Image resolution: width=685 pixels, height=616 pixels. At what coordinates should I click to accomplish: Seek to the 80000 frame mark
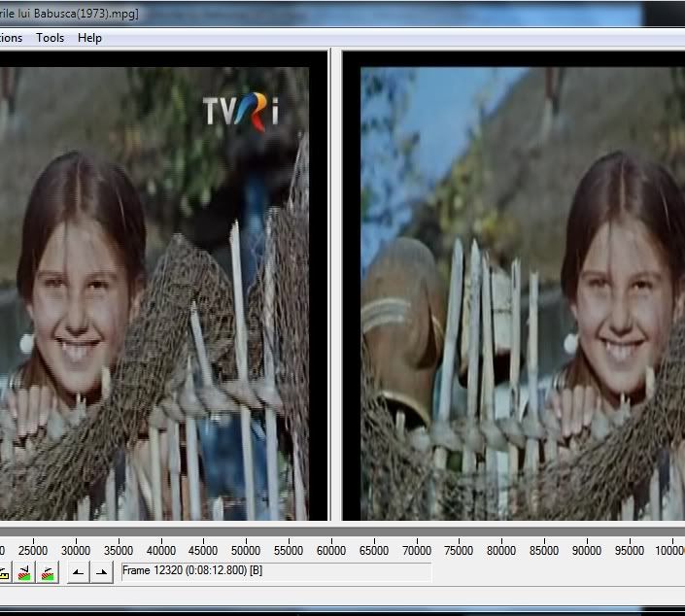pyautogui.click(x=502, y=550)
